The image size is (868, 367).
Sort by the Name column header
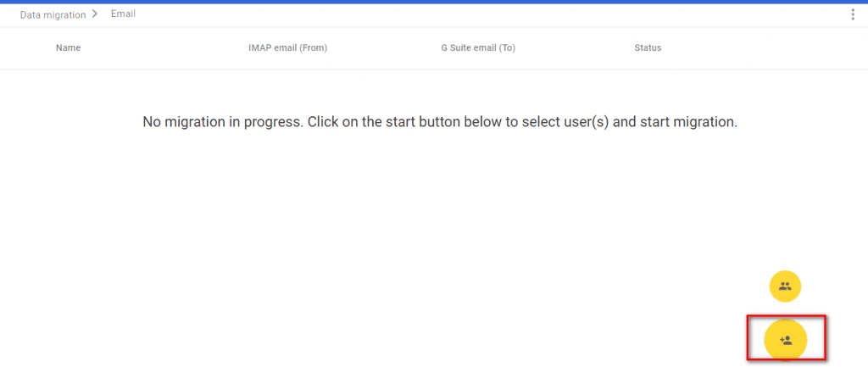[68, 48]
